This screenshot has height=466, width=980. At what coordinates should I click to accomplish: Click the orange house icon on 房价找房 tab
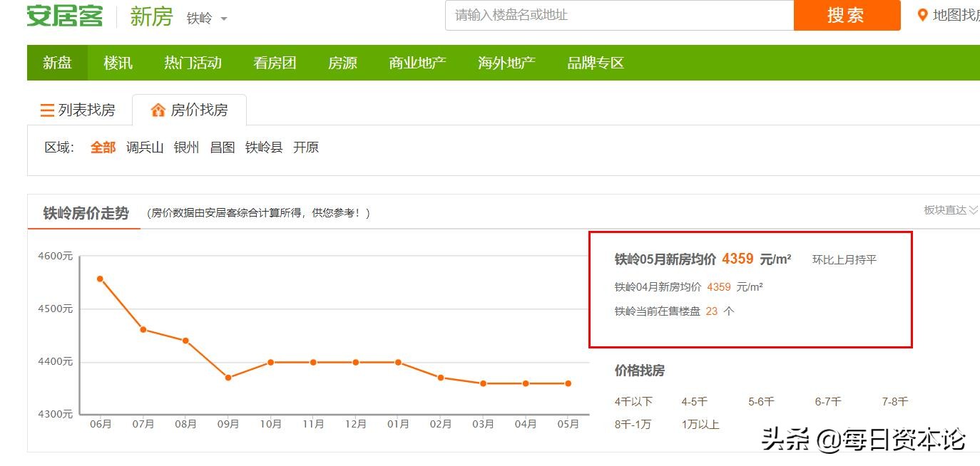156,109
